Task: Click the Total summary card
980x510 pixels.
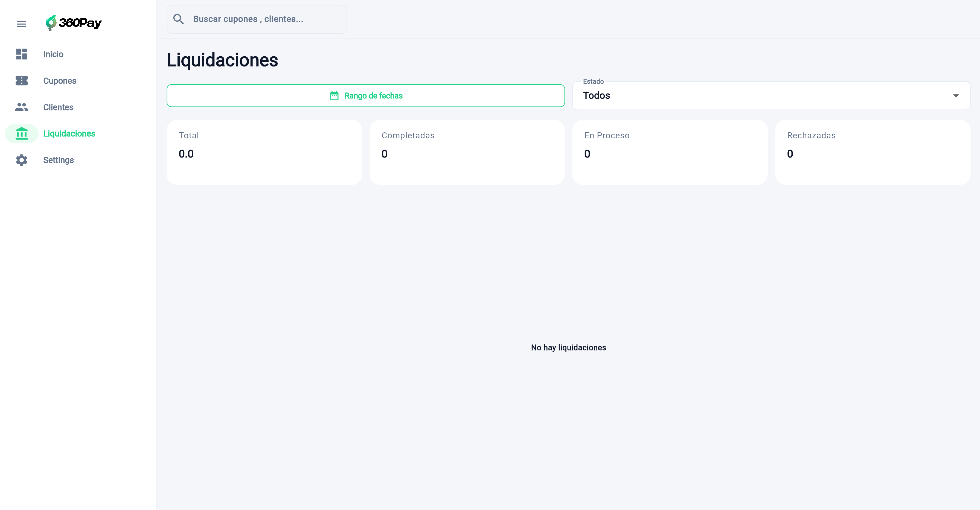Action: coord(264,152)
